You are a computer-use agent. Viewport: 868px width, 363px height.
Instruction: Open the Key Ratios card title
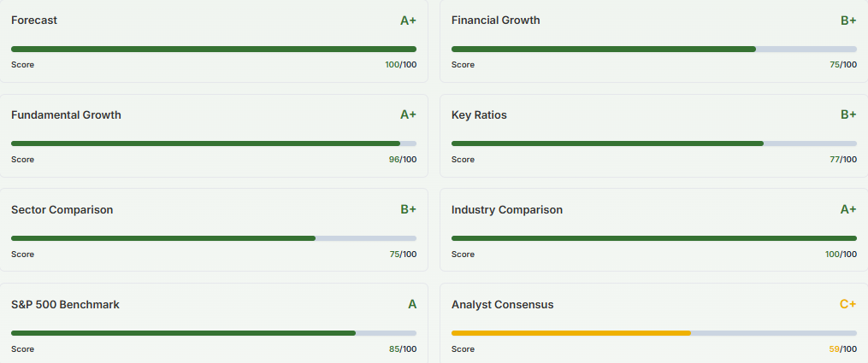(479, 114)
